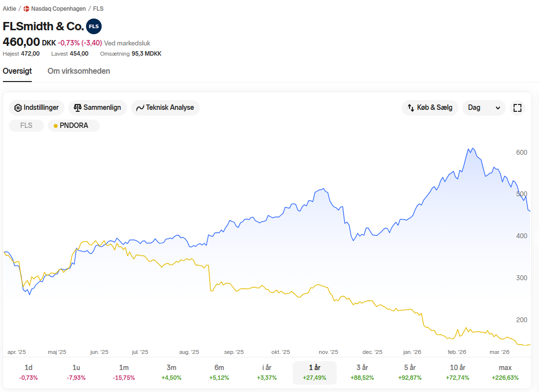The height and width of the screenshot is (392, 539).
Task: Click the 460,00 price value
Action: click(22, 42)
